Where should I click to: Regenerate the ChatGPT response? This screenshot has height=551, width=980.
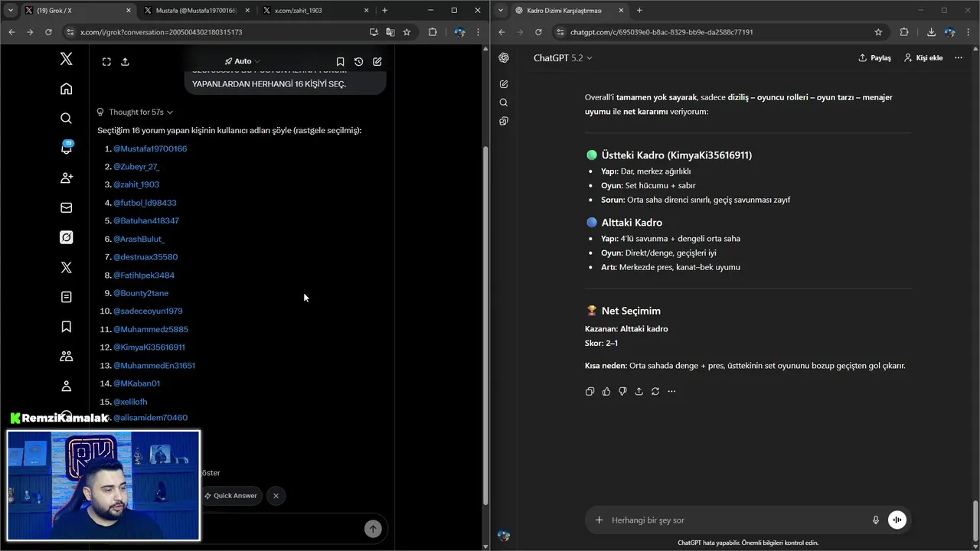[655, 391]
